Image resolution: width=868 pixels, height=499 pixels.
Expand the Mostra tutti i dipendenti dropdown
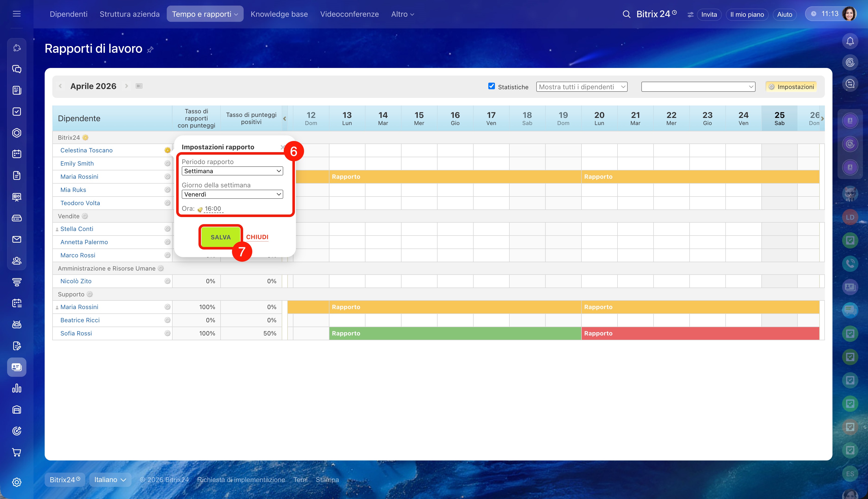[582, 87]
